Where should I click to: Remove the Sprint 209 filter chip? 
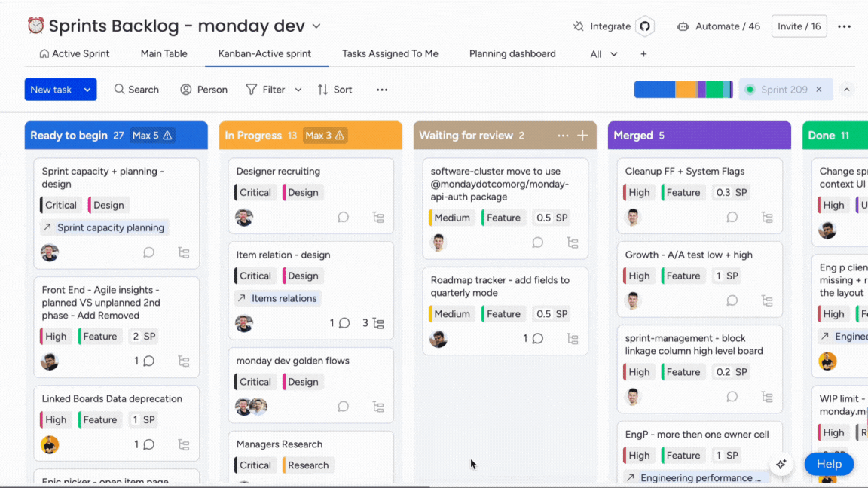[x=818, y=89]
